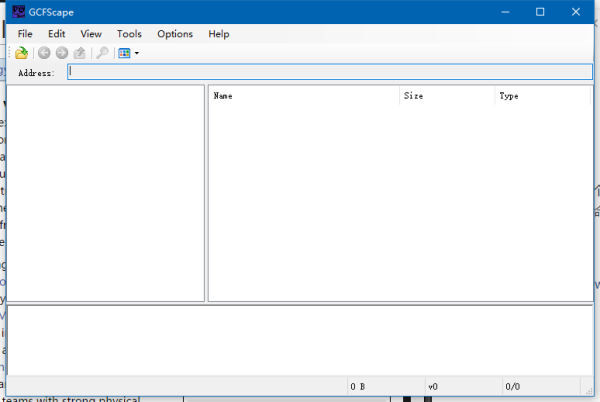Sort by the Size column header
The width and height of the screenshot is (600, 402).
pyautogui.click(x=447, y=96)
